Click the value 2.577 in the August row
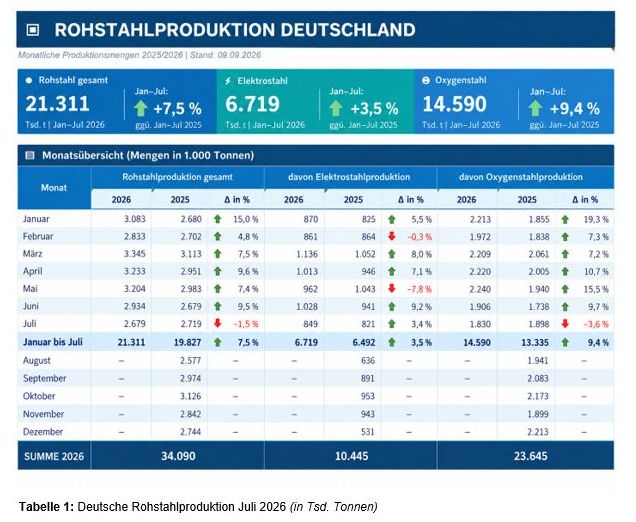636x522 pixels. 191,361
